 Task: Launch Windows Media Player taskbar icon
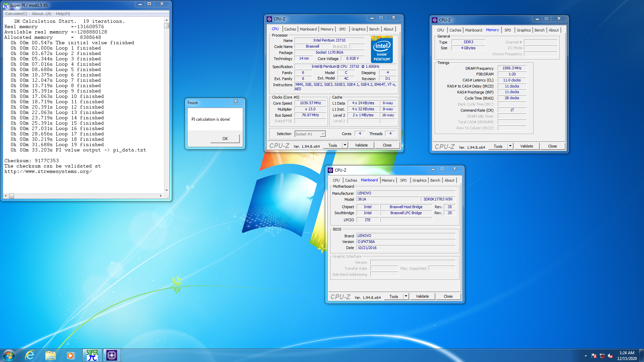pyautogui.click(x=70, y=355)
